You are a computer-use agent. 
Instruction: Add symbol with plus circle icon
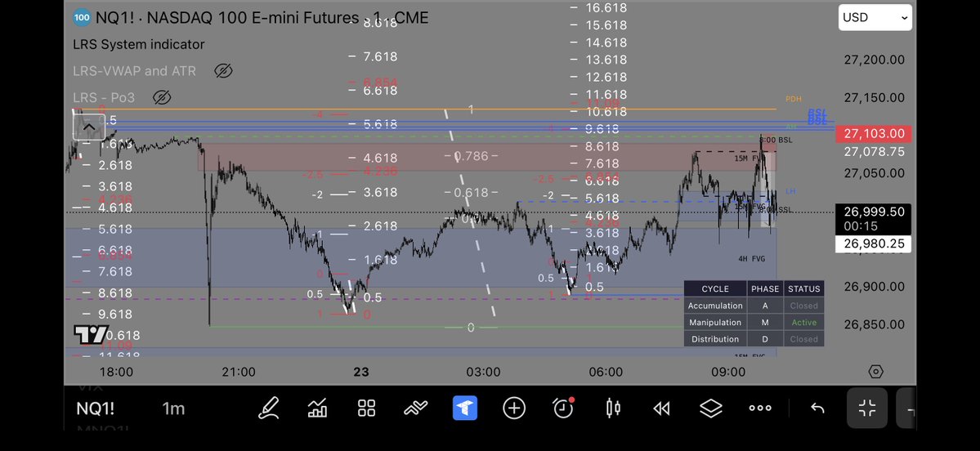pos(514,409)
